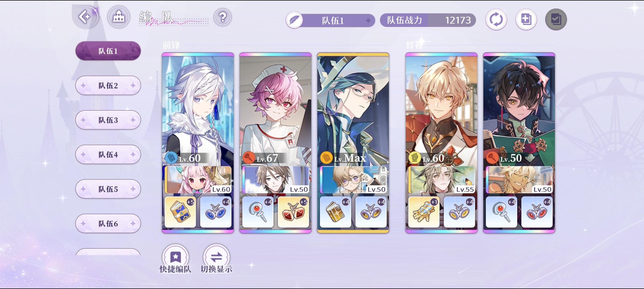
Task: Switch to the 队伍3 tab
Action: [x=108, y=120]
